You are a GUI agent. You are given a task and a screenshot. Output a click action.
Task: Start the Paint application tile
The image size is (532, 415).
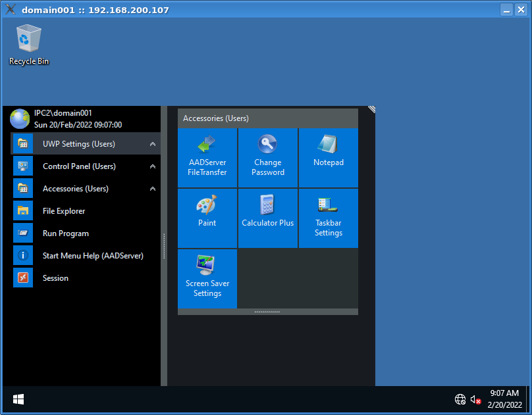[207, 218]
